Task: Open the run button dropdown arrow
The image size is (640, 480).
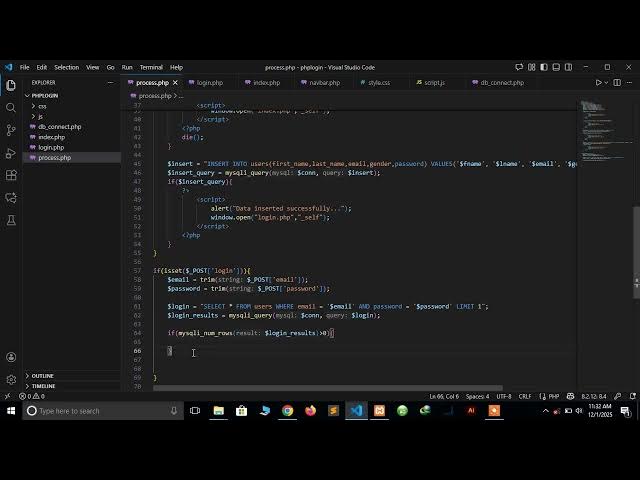Action: (x=606, y=82)
